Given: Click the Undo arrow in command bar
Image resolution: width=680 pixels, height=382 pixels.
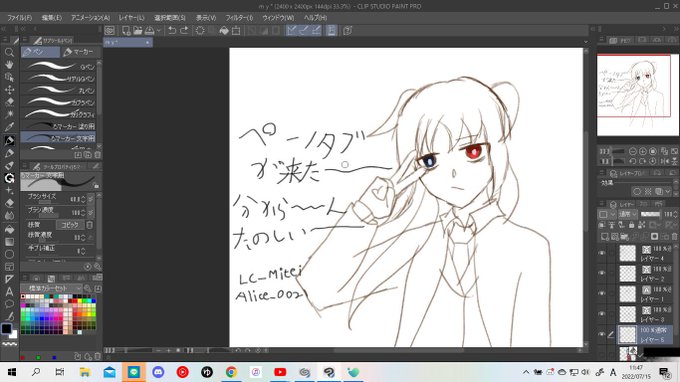Looking at the screenshot, I should 172,30.
